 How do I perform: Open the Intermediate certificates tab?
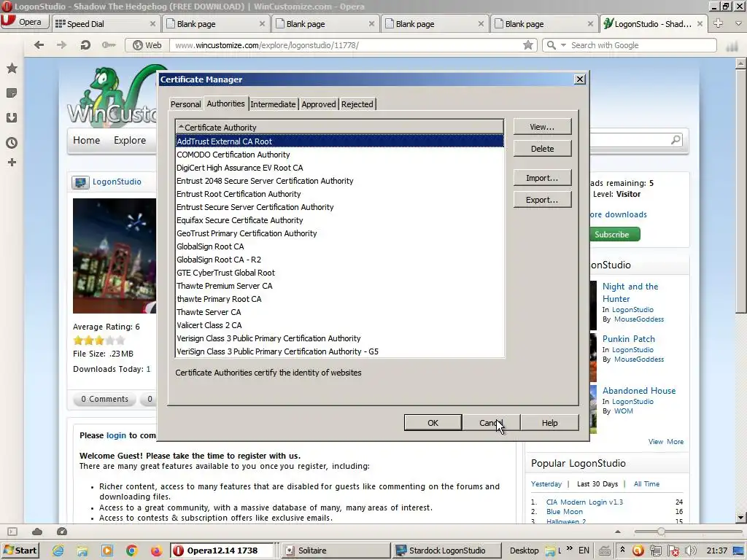273,104
